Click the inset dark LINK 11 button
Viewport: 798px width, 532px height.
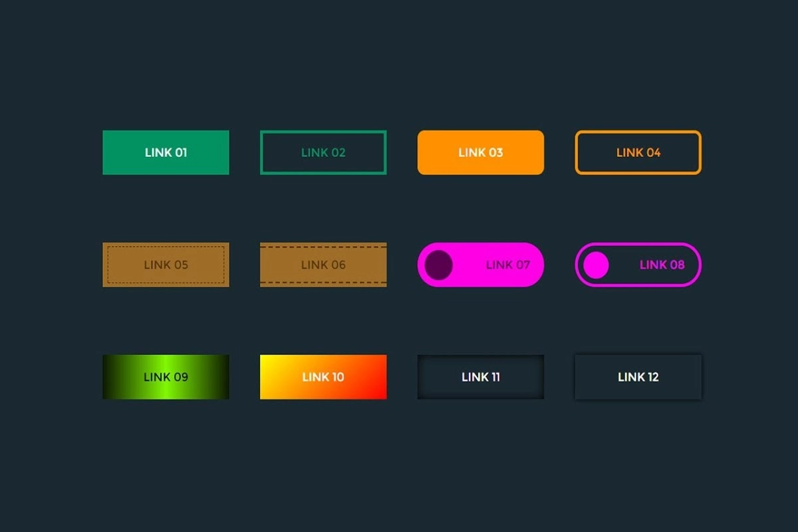click(480, 377)
